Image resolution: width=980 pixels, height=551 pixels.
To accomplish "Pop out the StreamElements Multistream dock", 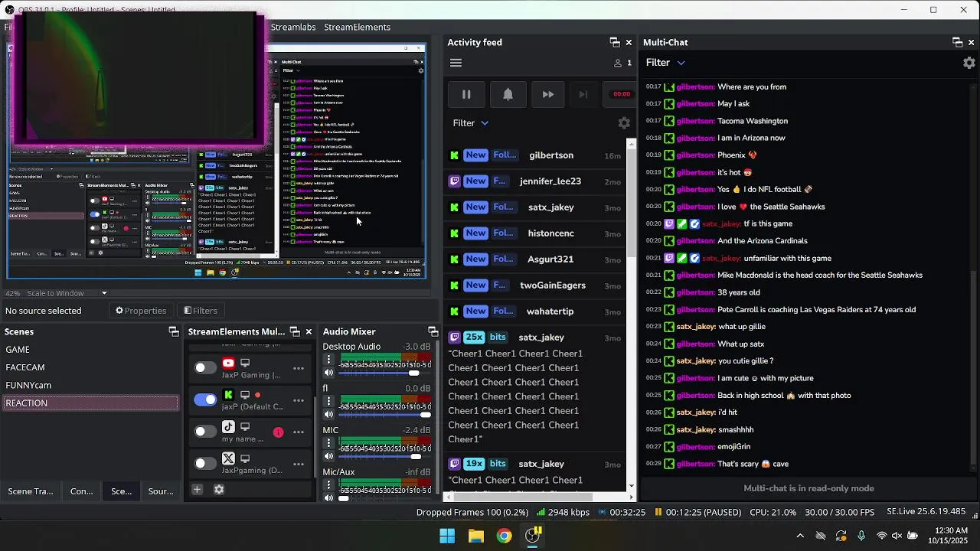I will click(295, 331).
